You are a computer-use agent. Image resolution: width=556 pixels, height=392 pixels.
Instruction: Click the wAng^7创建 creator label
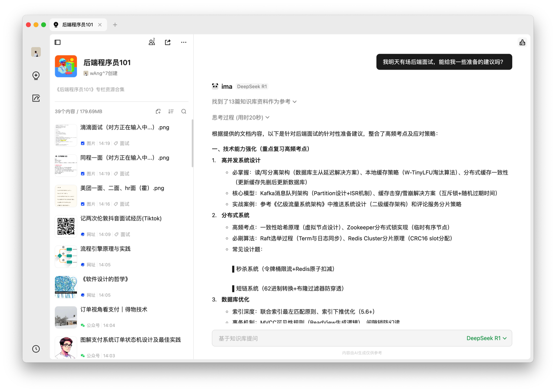(x=100, y=73)
